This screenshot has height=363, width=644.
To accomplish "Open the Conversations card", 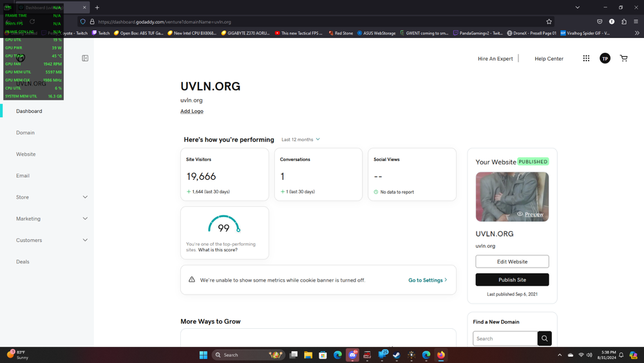I will coord(318,174).
